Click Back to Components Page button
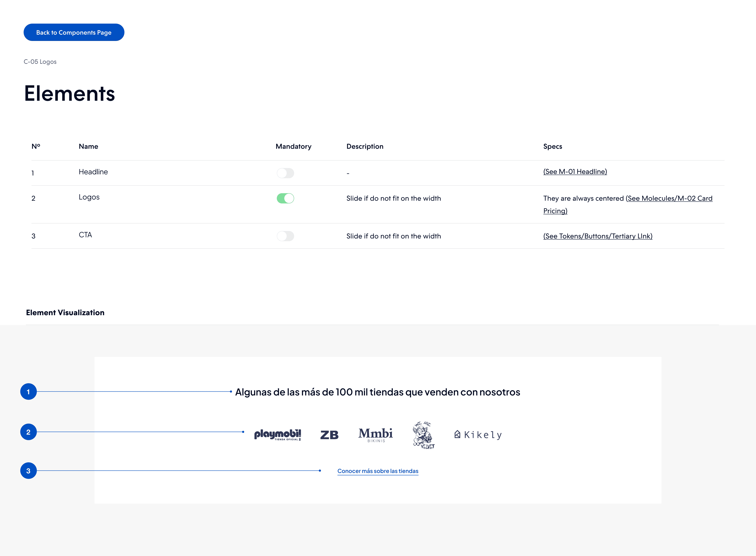 tap(74, 32)
